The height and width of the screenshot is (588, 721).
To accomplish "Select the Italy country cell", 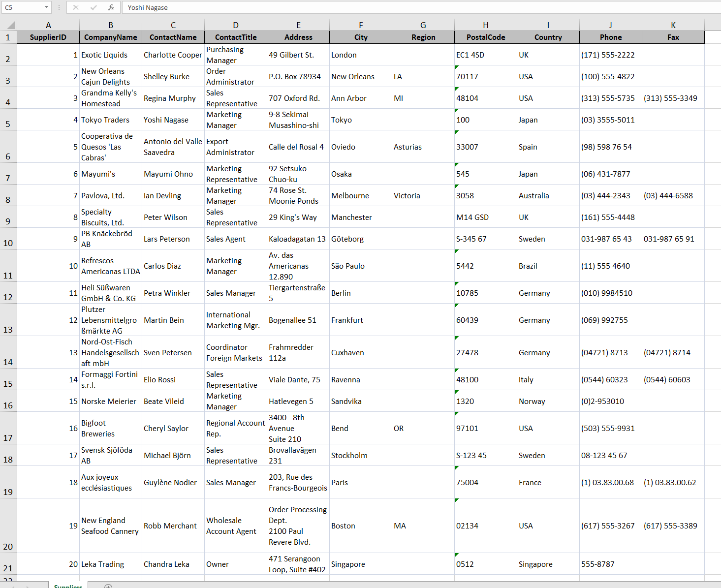I will click(548, 379).
